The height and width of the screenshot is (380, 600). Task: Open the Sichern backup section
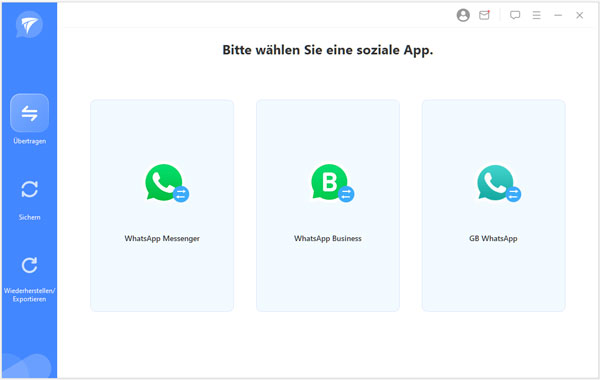(x=29, y=189)
